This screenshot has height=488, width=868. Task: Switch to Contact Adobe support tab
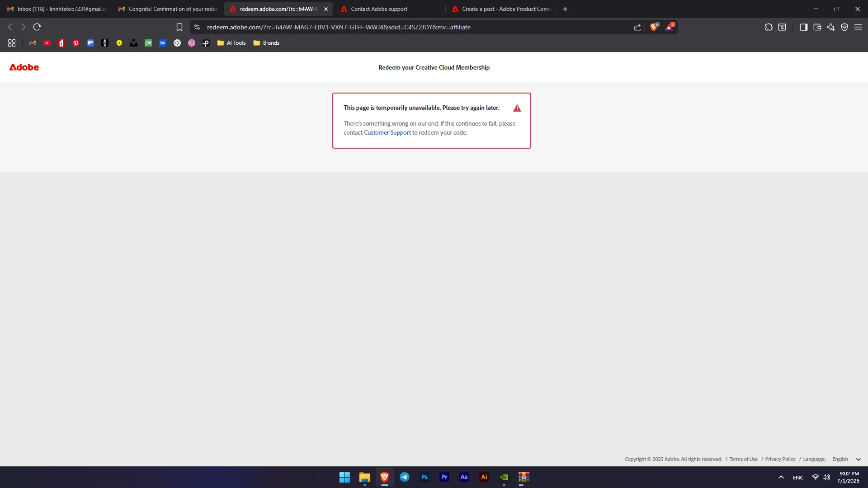click(x=379, y=9)
